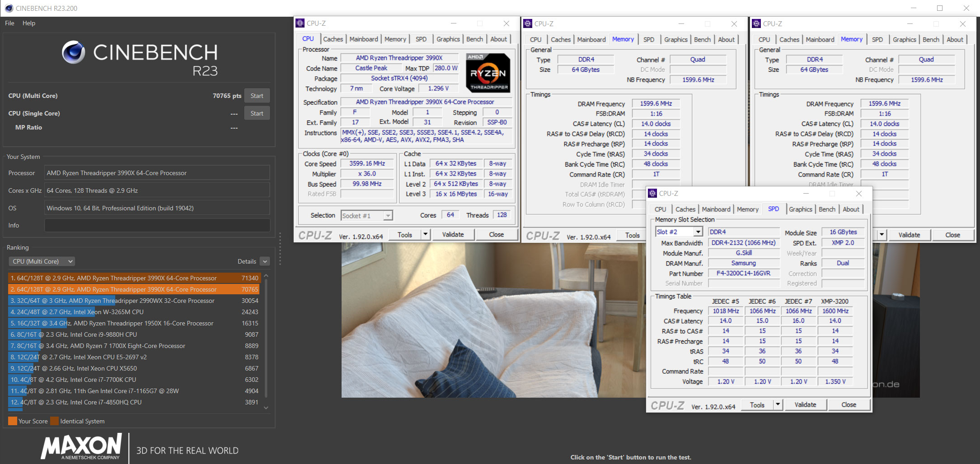The image size is (980, 464).
Task: Open the Help menu in Cinebench
Action: (29, 23)
